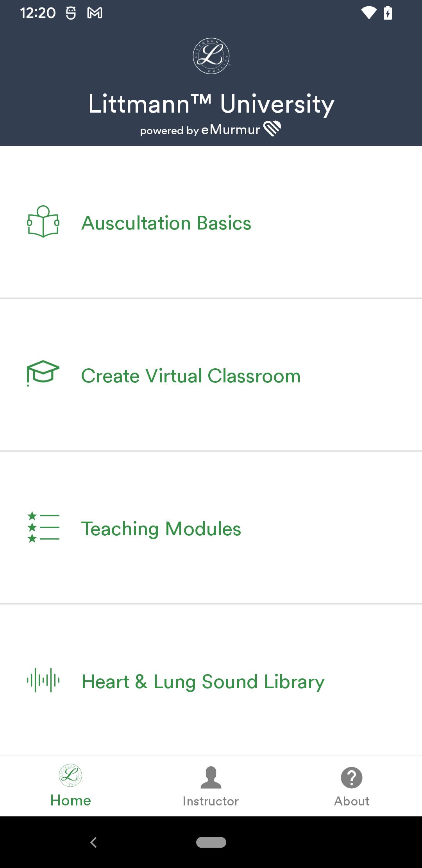Tap the open book Auscultation Basics icon

coord(43,221)
